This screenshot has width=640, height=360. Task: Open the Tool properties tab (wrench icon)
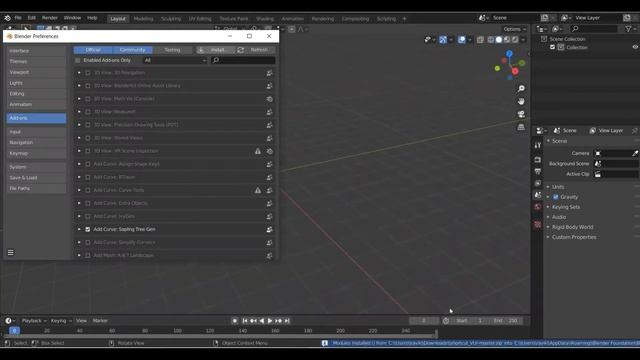[x=538, y=145]
